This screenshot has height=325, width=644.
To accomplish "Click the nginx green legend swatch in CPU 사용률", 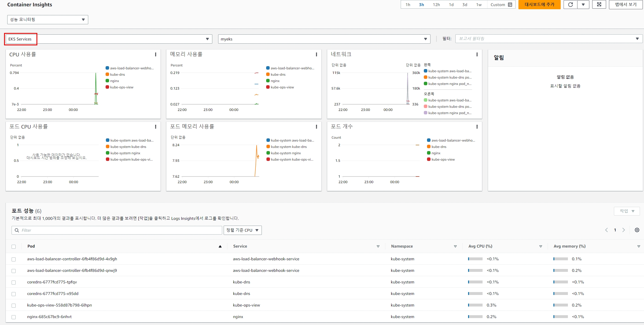I will (x=107, y=81).
